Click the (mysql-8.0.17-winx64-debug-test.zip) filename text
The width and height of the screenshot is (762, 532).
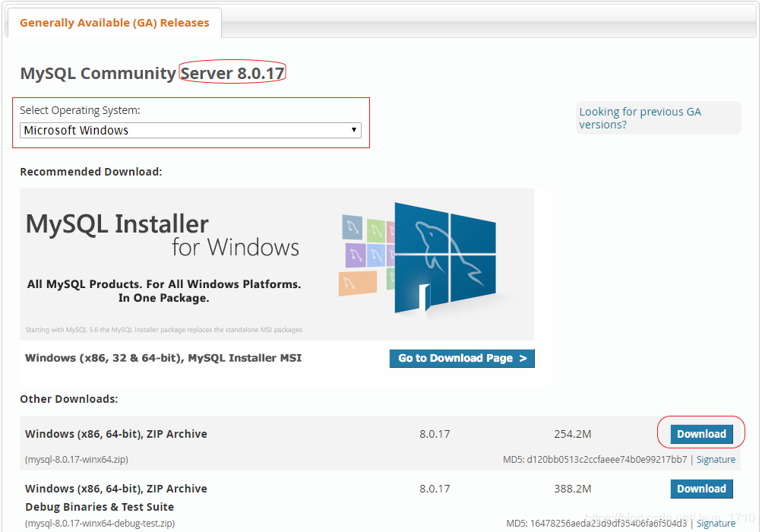[100, 523]
